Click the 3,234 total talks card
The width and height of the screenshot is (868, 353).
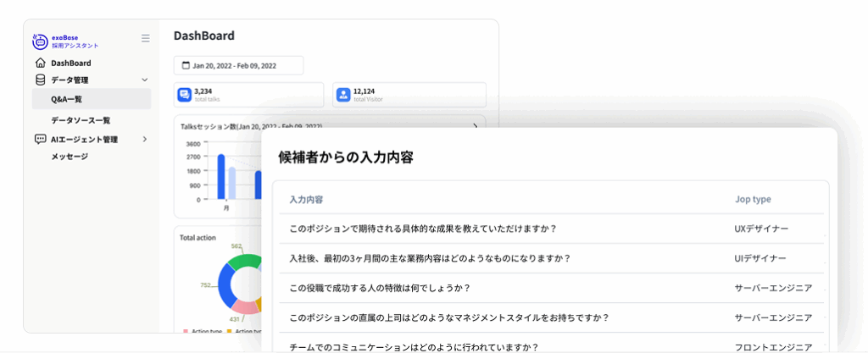pos(248,95)
